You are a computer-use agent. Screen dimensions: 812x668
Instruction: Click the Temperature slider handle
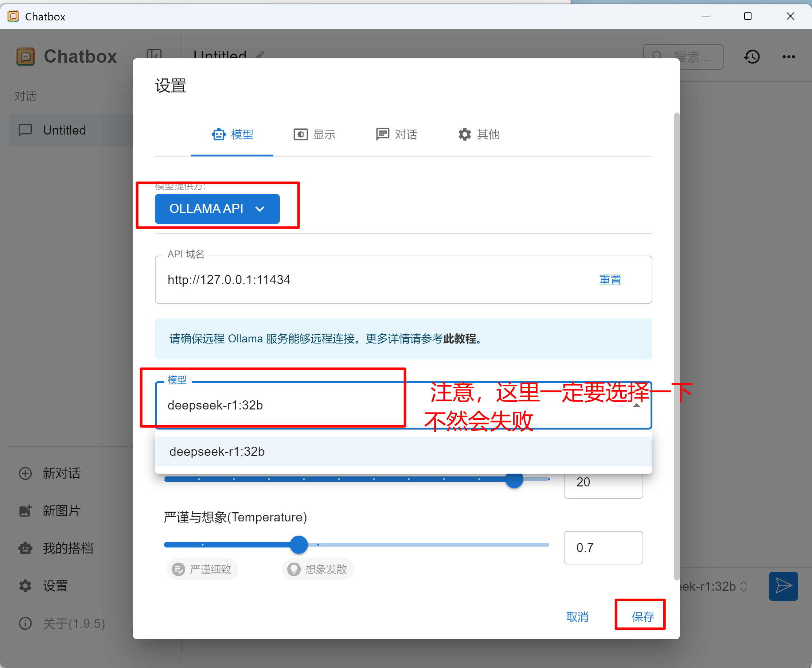(299, 545)
